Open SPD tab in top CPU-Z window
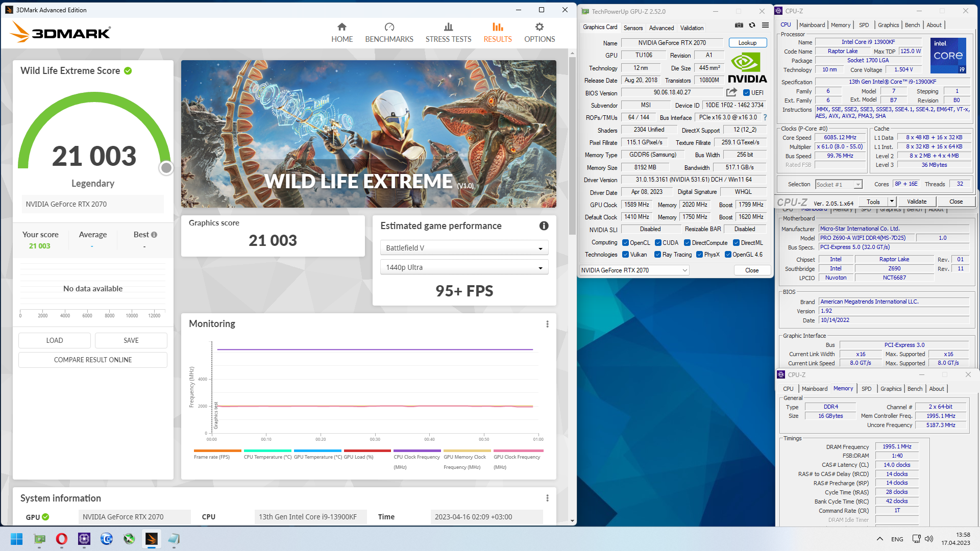Screen dimensions: 980x551 click(x=864, y=25)
